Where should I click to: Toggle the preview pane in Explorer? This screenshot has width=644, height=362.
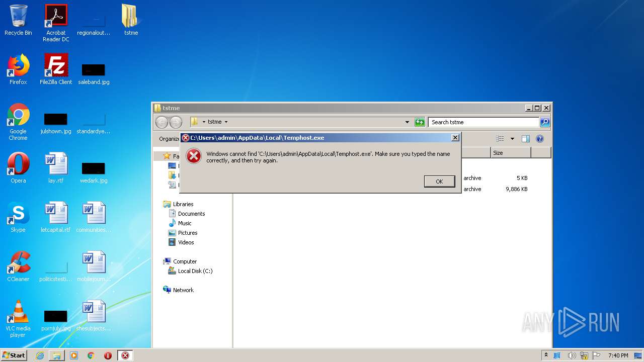click(x=525, y=139)
